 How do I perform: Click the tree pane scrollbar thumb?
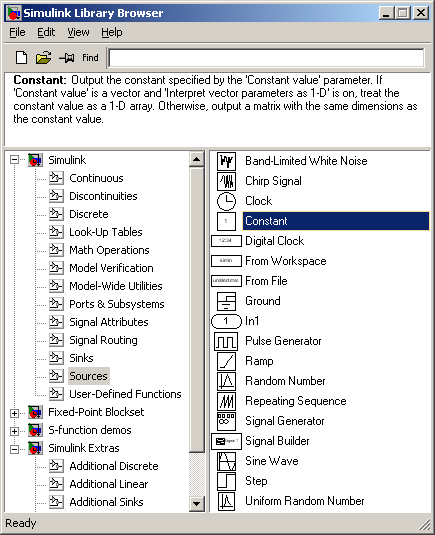pyautogui.click(x=197, y=310)
